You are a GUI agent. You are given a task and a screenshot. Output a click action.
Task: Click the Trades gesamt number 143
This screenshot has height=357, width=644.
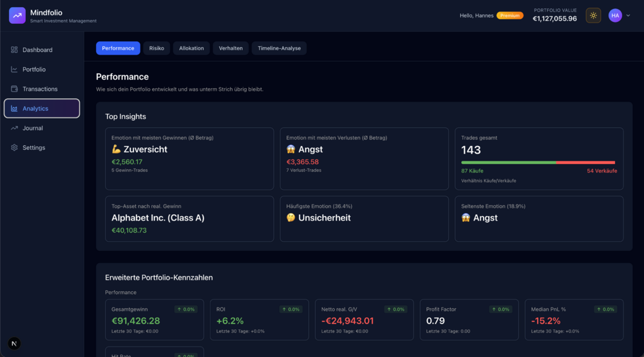tap(471, 150)
